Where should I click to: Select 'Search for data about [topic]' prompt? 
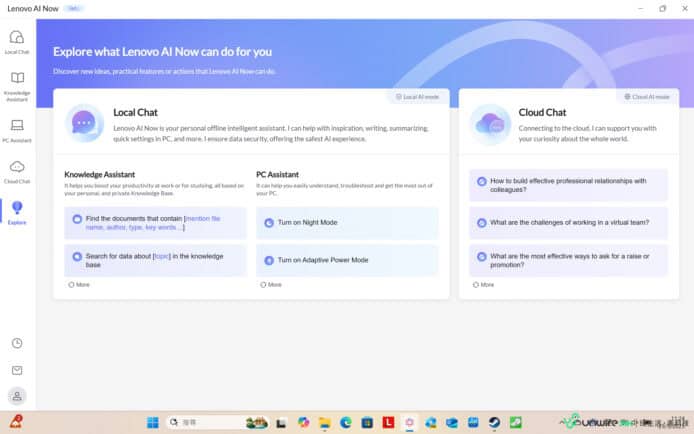[155, 260]
